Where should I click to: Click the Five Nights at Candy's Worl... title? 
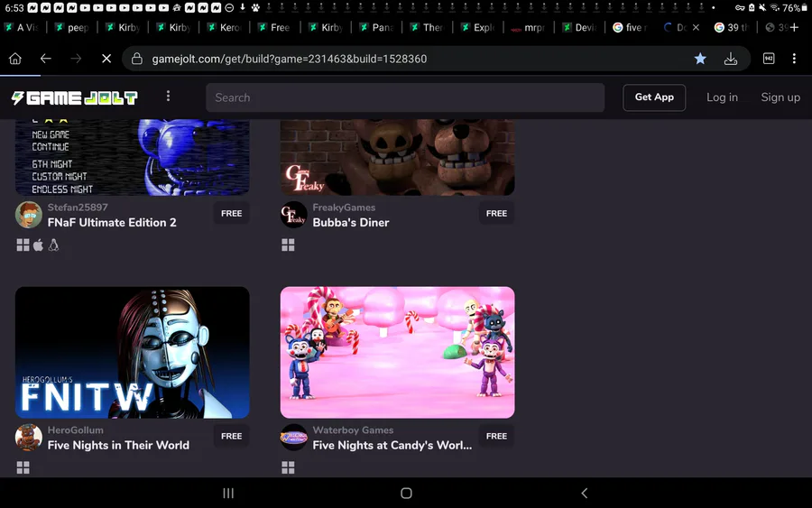pos(392,445)
